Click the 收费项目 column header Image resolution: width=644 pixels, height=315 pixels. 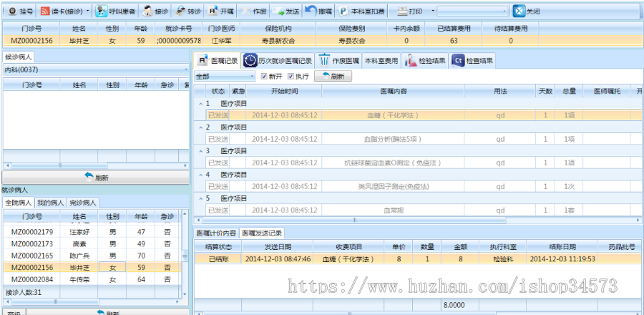click(348, 247)
